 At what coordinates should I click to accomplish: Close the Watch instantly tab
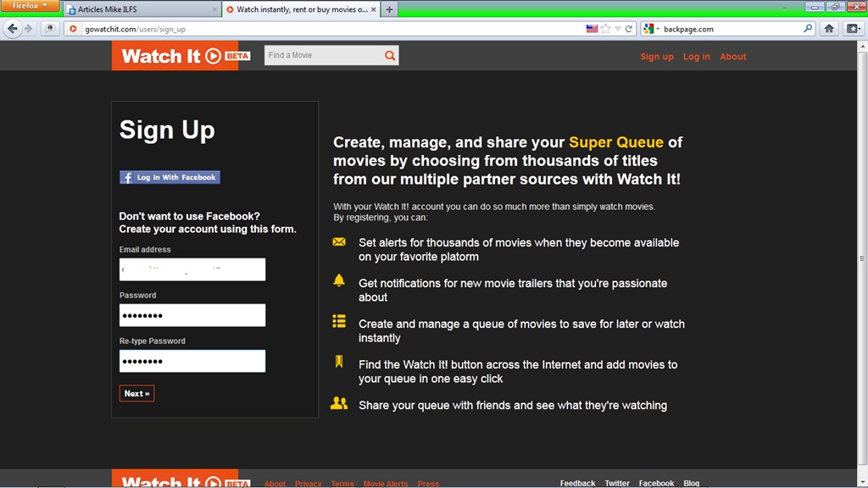tap(373, 9)
